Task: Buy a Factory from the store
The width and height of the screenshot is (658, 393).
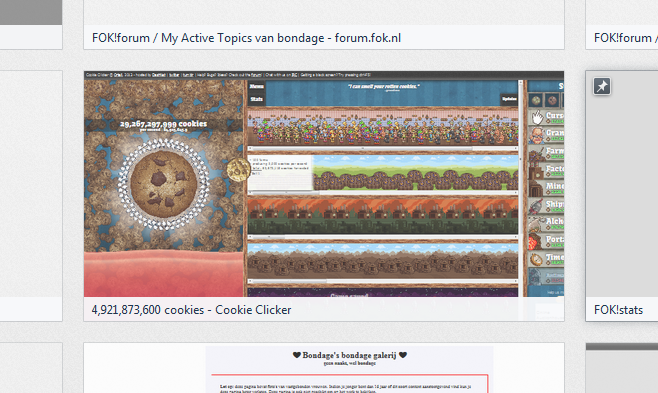Action: [x=546, y=170]
